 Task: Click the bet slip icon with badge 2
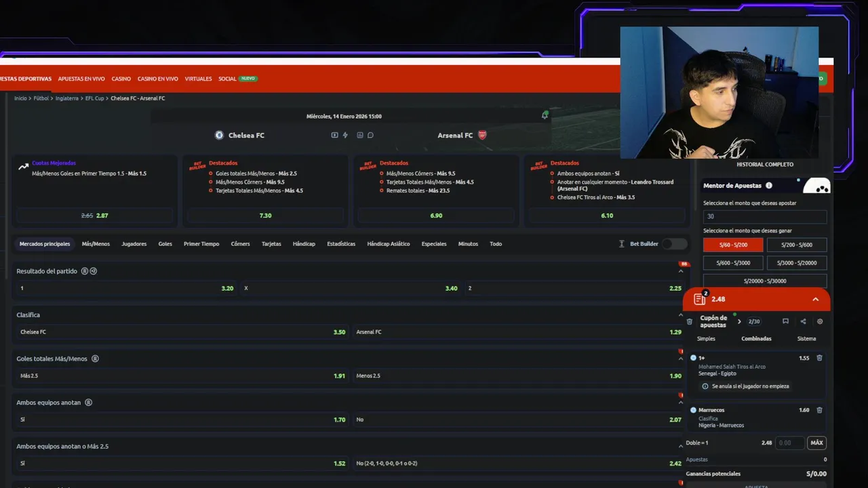pyautogui.click(x=700, y=299)
